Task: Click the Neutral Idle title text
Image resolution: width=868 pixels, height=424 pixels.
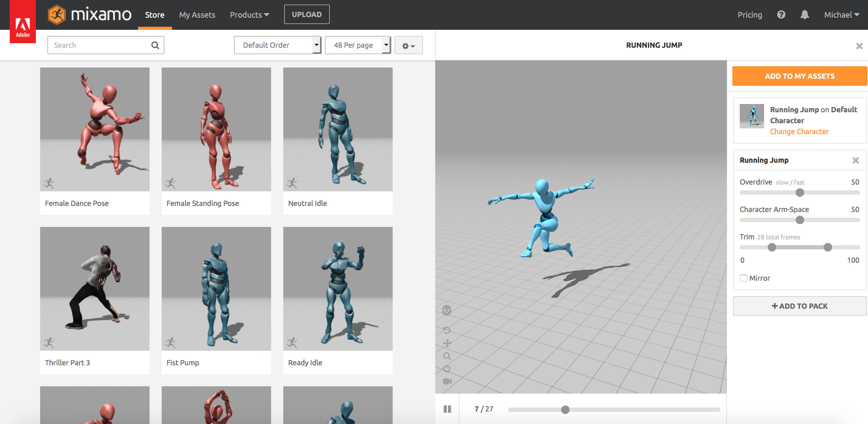Action: pyautogui.click(x=307, y=203)
